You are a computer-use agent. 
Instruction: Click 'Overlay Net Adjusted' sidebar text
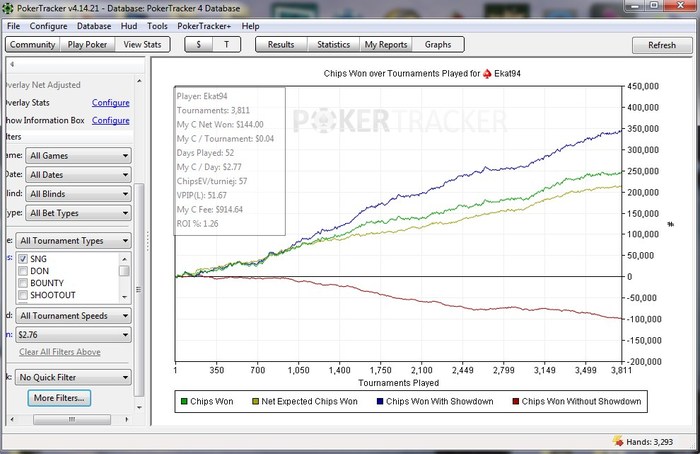pyautogui.click(x=43, y=85)
